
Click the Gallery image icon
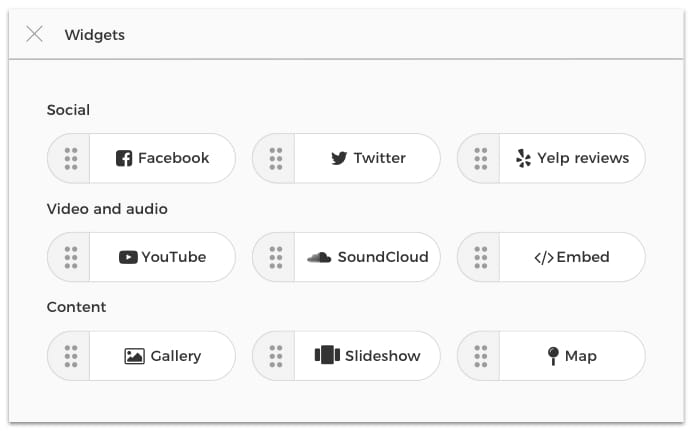(x=135, y=356)
